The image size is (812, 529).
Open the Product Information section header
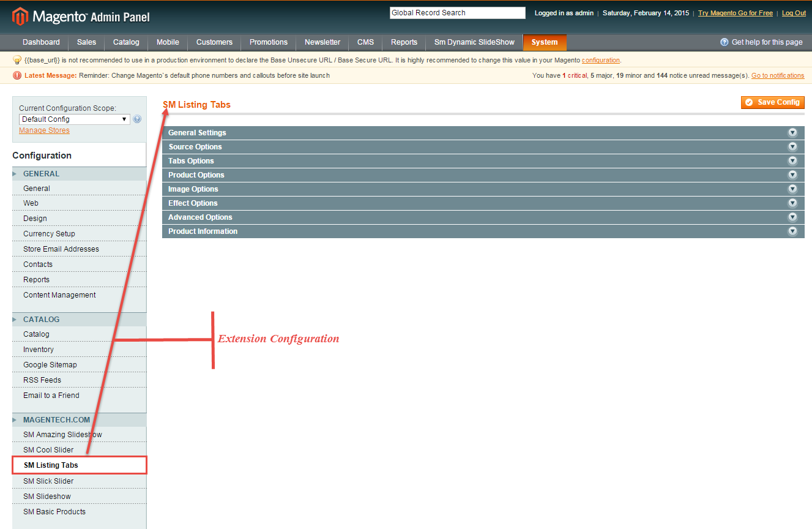pos(483,231)
